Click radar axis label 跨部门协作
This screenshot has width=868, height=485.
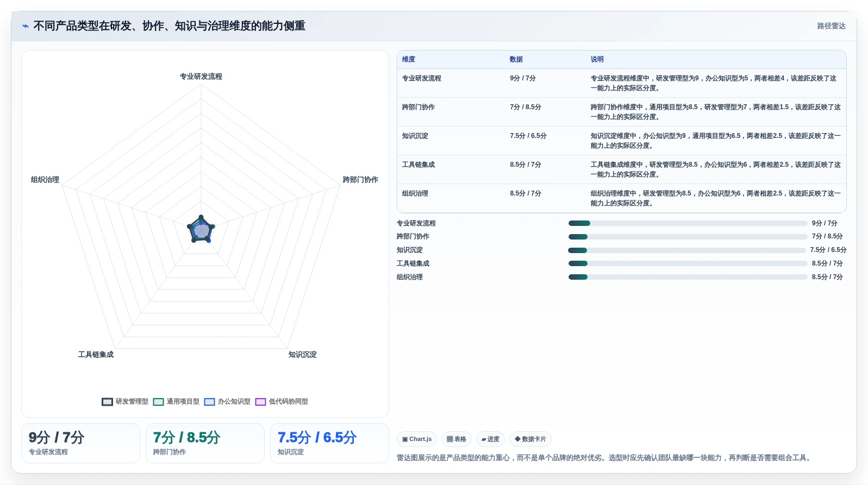(360, 180)
